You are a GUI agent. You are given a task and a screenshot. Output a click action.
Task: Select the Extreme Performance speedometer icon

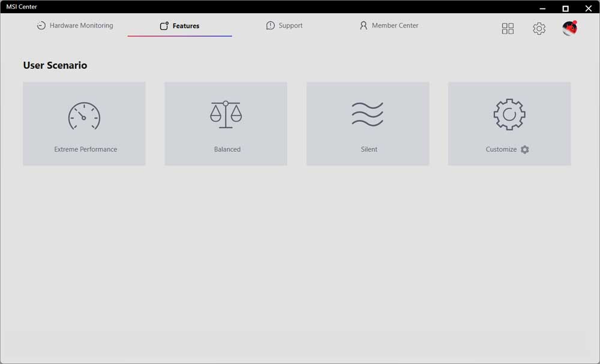(x=84, y=116)
